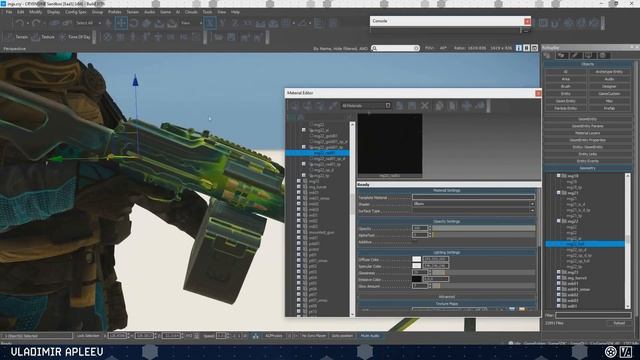This screenshot has height=360, width=640.
Task: Click the Filter field in RollupBar
Action: pos(593,316)
